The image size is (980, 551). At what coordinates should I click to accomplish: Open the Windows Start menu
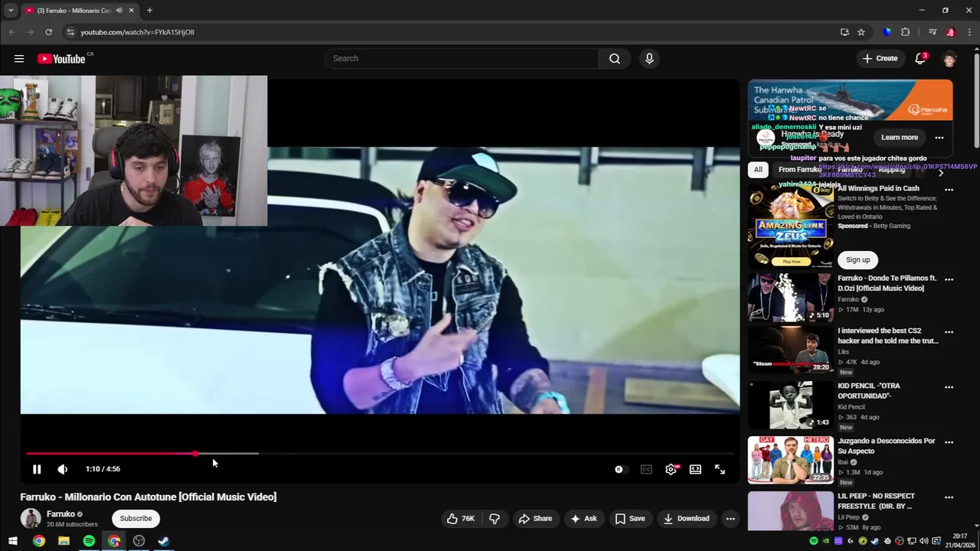point(13,541)
